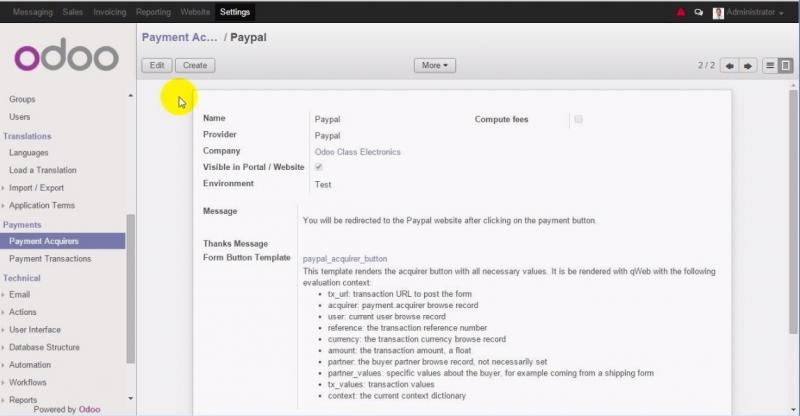Click the main content vertical scrollbar

tap(793, 212)
